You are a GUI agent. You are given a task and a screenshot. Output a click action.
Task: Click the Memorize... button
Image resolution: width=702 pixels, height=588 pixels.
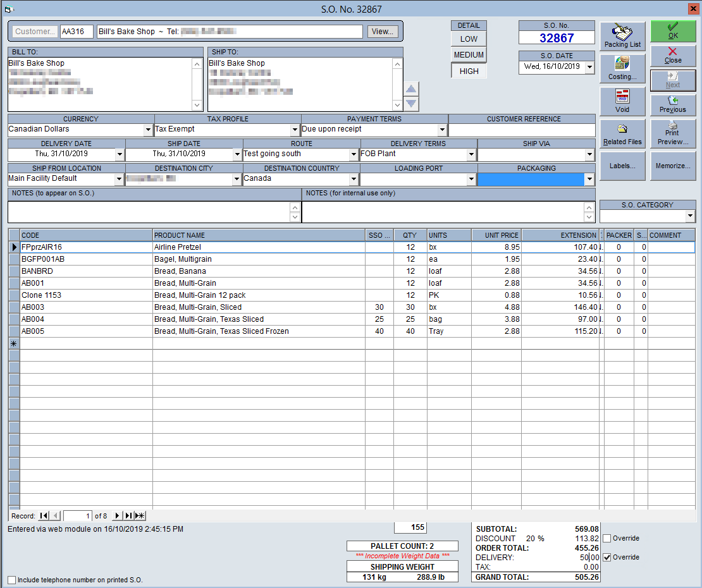point(673,166)
